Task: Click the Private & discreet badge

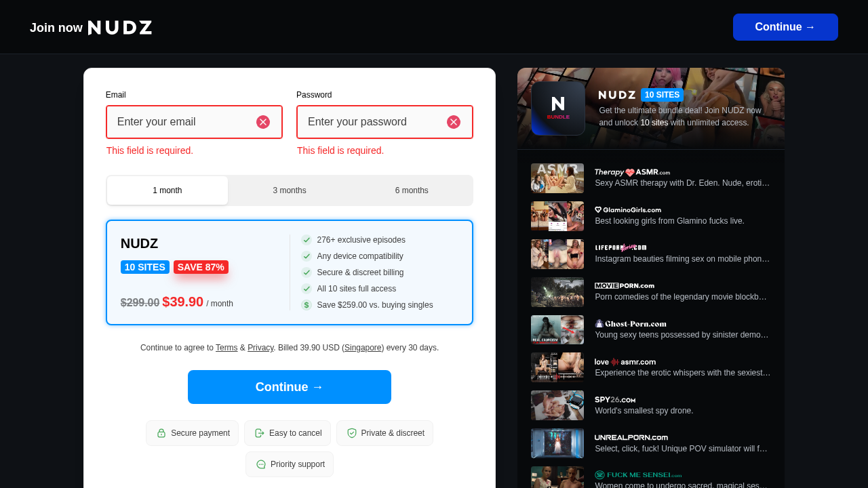Action: click(384, 433)
